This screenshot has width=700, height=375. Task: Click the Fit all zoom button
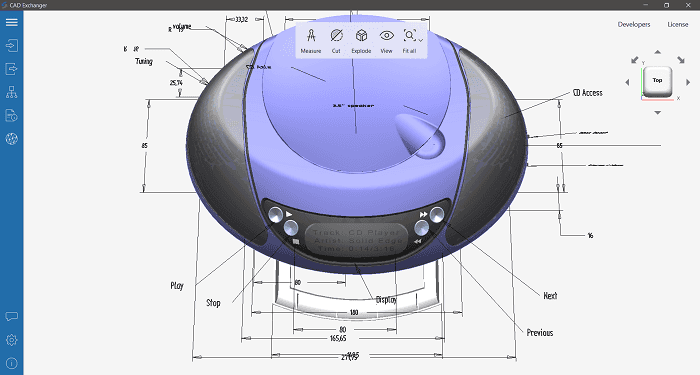409,41
